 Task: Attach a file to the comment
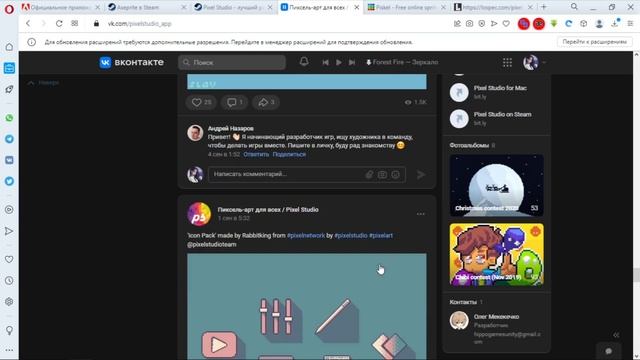point(369,174)
